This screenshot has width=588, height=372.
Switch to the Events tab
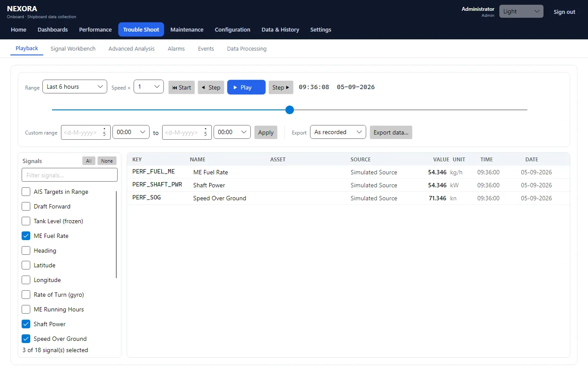tap(206, 48)
